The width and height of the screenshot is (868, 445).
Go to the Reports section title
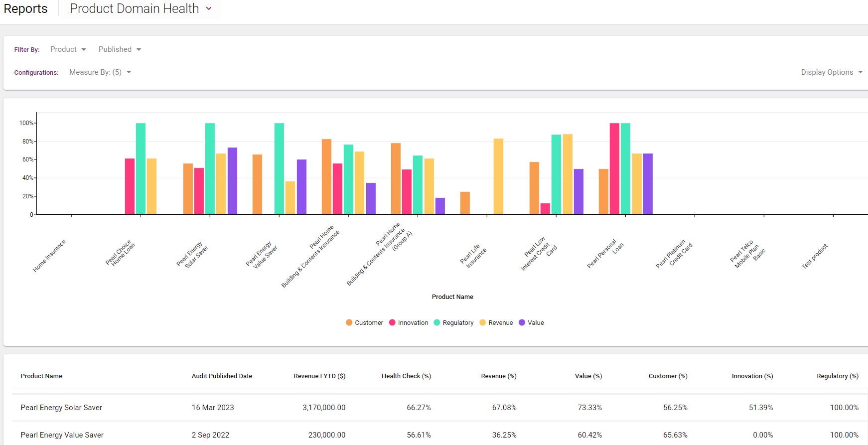[x=25, y=9]
